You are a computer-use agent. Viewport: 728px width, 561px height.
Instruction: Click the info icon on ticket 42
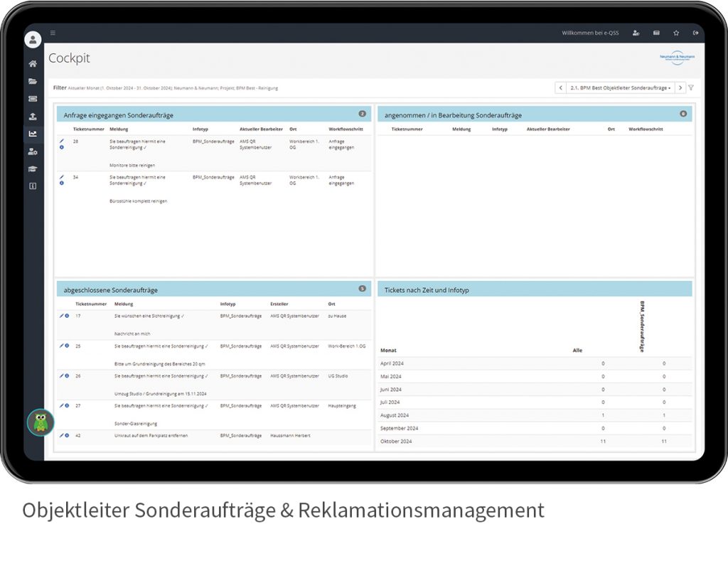66,436
